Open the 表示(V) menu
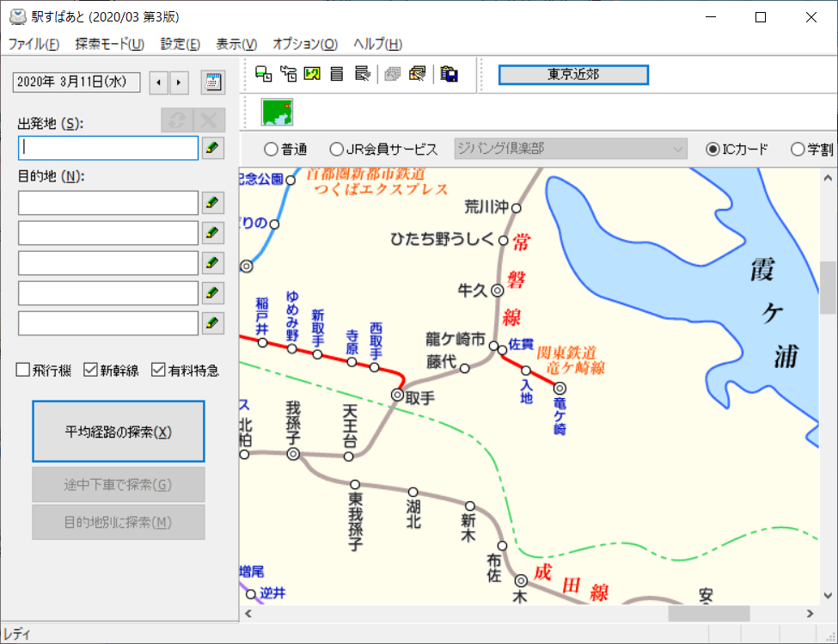This screenshot has height=644, width=838. (x=236, y=44)
